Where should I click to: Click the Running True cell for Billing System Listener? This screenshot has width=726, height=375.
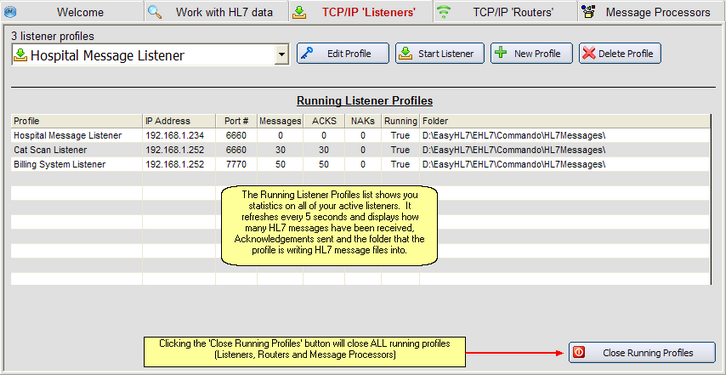pyautogui.click(x=400, y=164)
